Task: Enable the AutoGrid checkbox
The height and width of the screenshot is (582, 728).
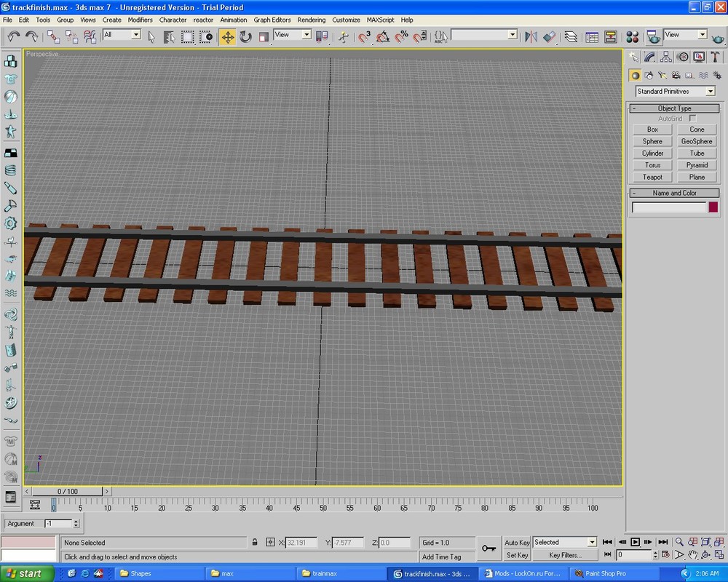Action: [x=692, y=118]
